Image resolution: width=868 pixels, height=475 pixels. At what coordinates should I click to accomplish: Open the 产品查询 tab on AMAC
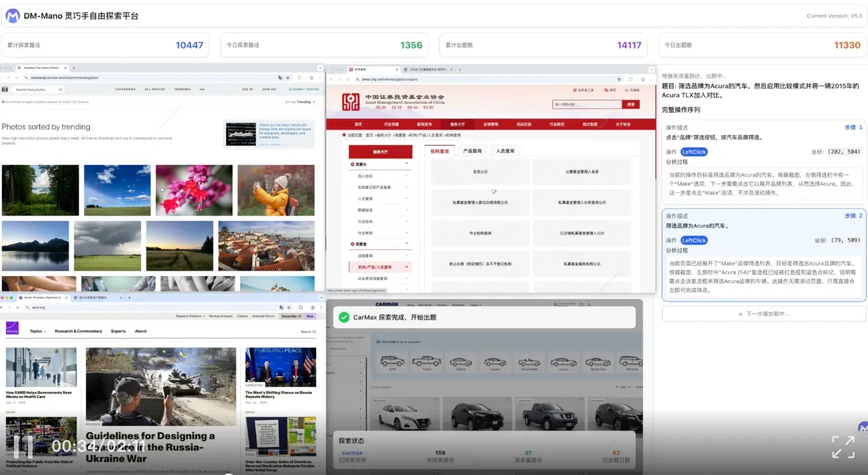(x=472, y=151)
